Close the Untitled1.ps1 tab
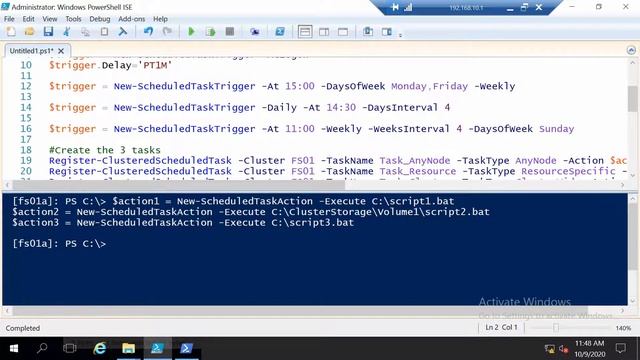The image size is (640, 360). tap(61, 51)
